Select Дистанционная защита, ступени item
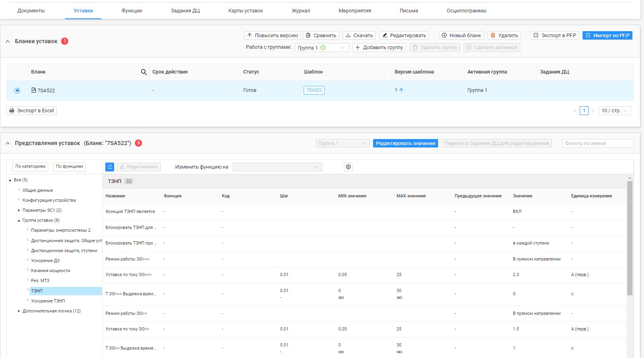The image size is (644, 358). tap(64, 251)
